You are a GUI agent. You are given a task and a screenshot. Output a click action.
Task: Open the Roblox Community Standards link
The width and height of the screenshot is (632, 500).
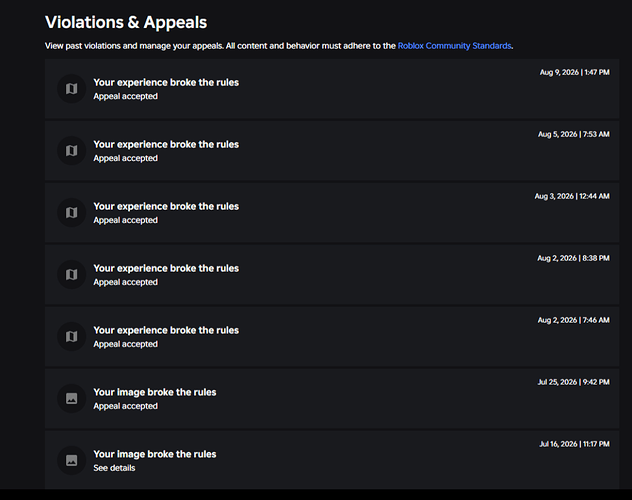454,46
